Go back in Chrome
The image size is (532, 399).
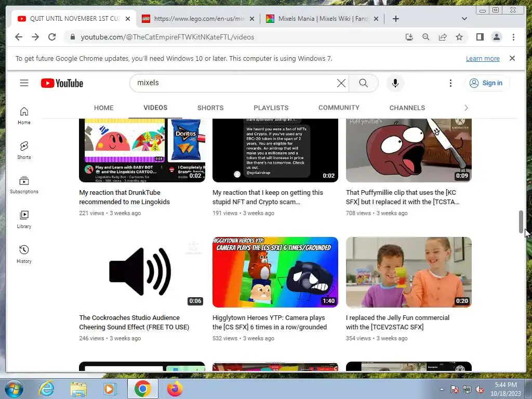19,37
